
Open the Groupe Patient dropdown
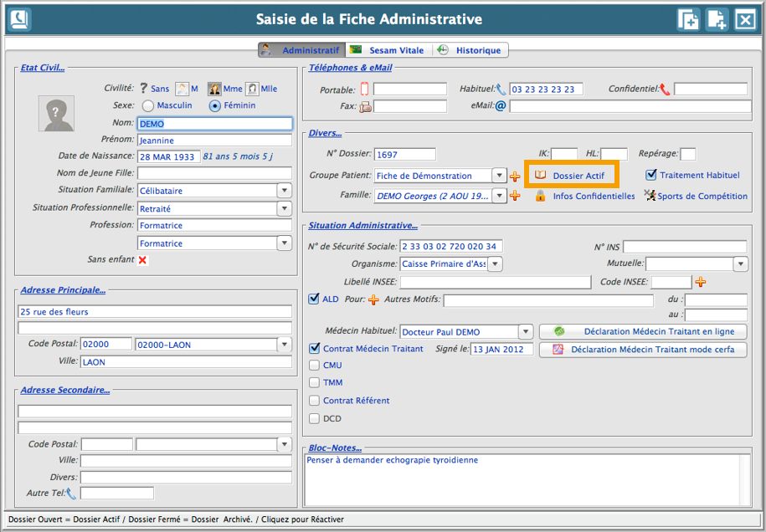[x=499, y=176]
